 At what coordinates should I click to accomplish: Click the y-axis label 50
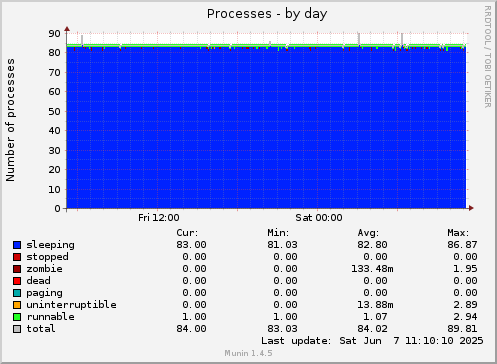[x=55, y=111]
